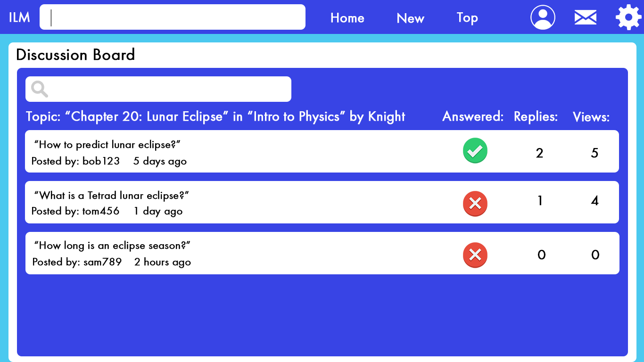Click the discussion board search field
644x362 pixels.
pos(158,89)
